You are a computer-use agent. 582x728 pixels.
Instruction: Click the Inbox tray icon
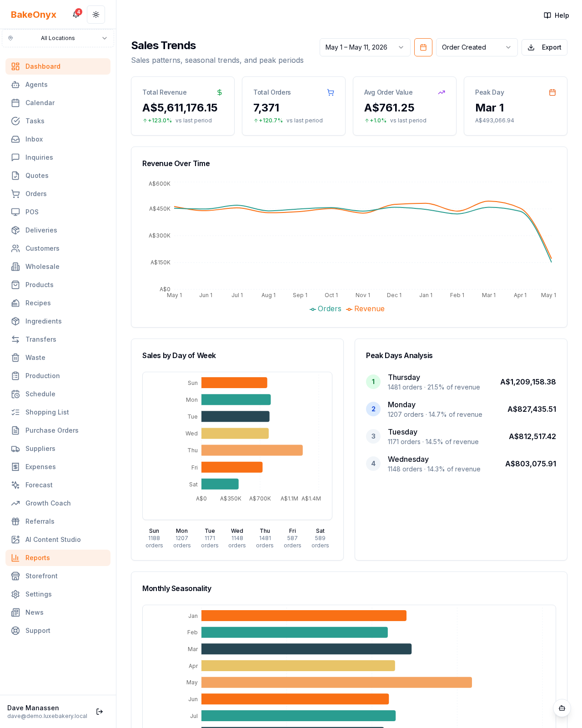pyautogui.click(x=15, y=139)
